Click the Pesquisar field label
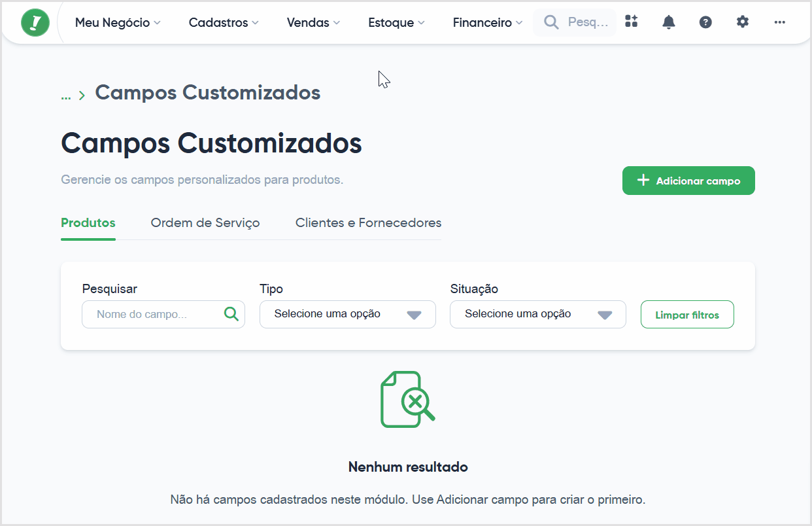 pyautogui.click(x=110, y=289)
